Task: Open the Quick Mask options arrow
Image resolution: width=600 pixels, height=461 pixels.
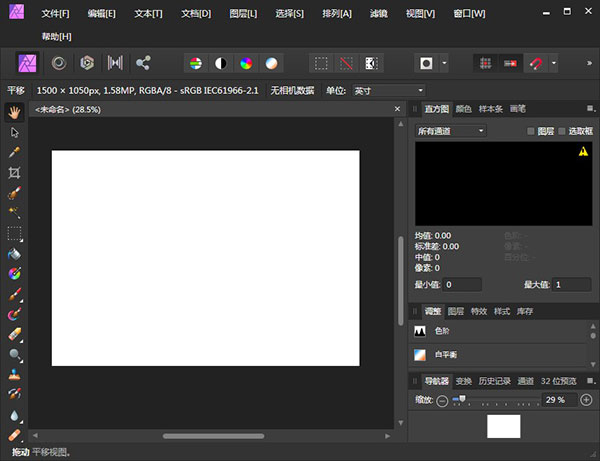Action: tap(444, 64)
